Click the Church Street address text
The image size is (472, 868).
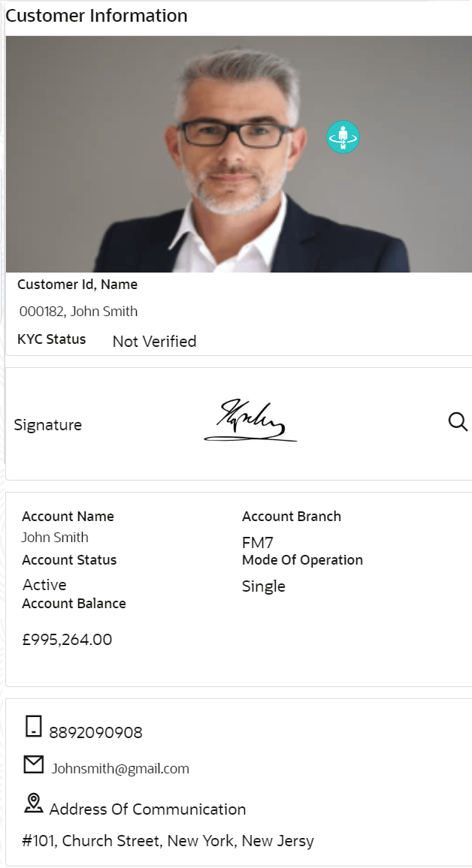pos(168,841)
